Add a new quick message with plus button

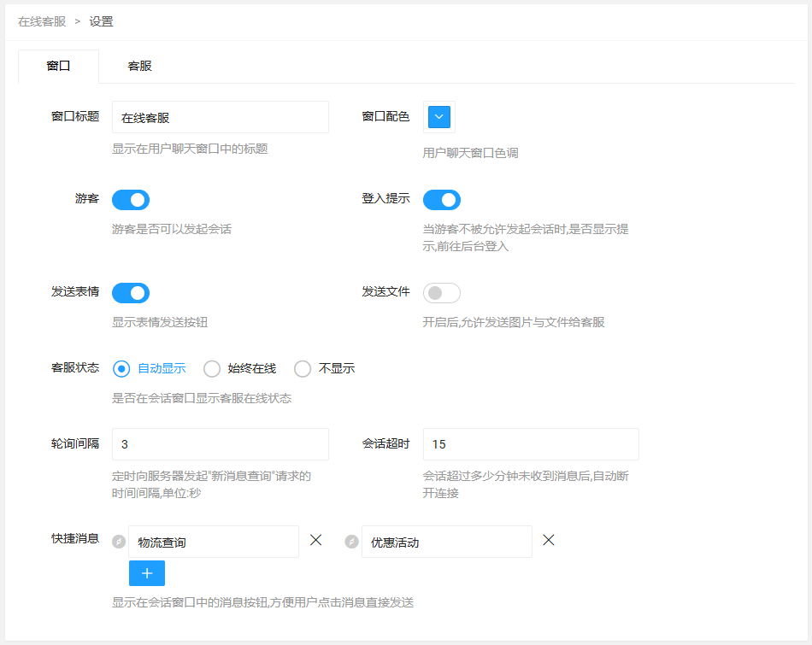[x=147, y=573]
